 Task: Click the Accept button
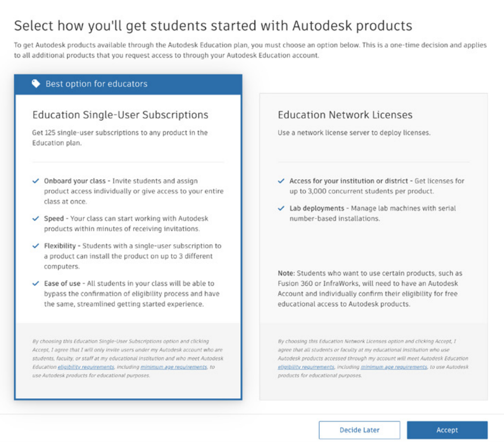447,430
